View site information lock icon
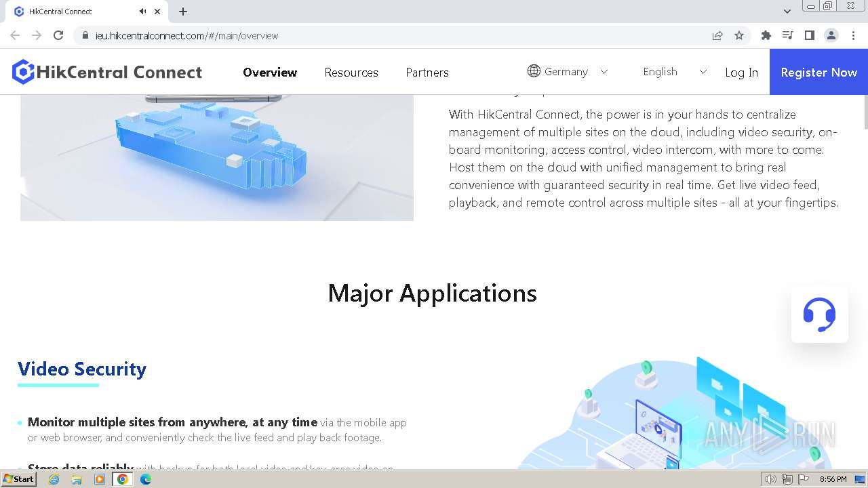868x488 pixels. [85, 35]
